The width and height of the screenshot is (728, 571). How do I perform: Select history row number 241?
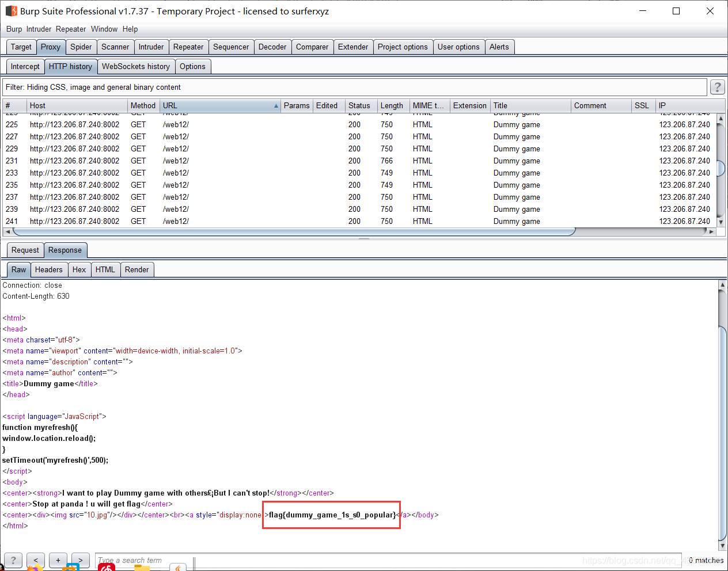pos(359,221)
